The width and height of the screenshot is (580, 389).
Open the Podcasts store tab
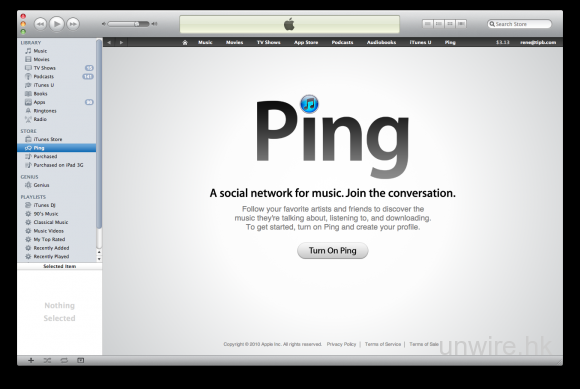click(x=342, y=43)
